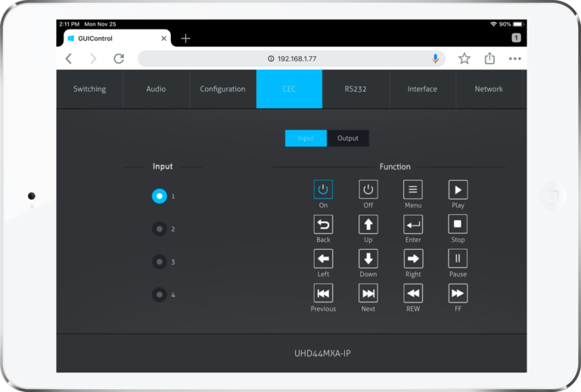
Task: Open the tab switcher counter
Action: pyautogui.click(x=516, y=38)
